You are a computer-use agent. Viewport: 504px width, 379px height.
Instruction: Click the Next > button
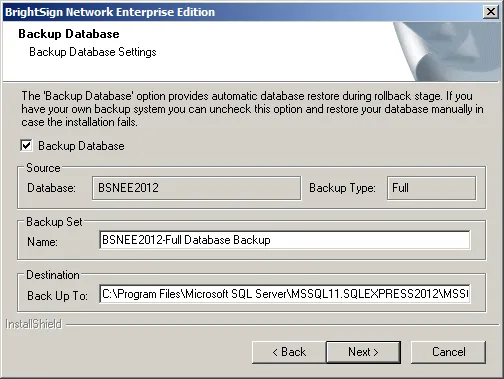(x=363, y=352)
